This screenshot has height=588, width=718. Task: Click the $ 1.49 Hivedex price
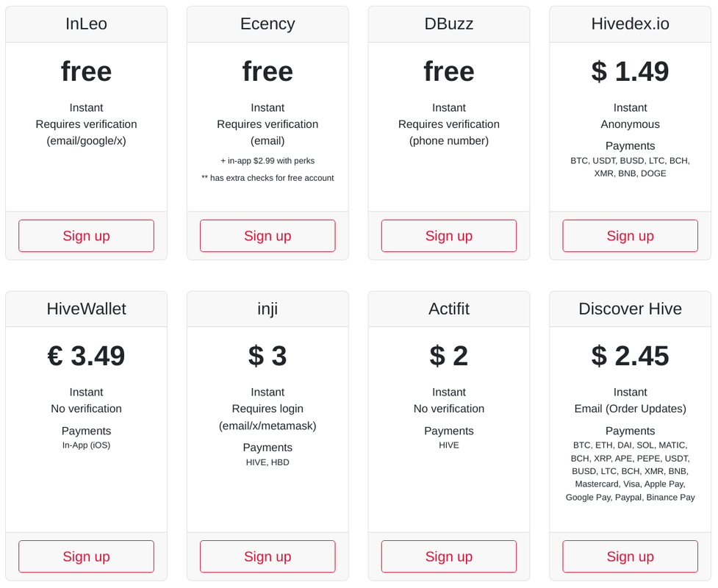tap(630, 71)
